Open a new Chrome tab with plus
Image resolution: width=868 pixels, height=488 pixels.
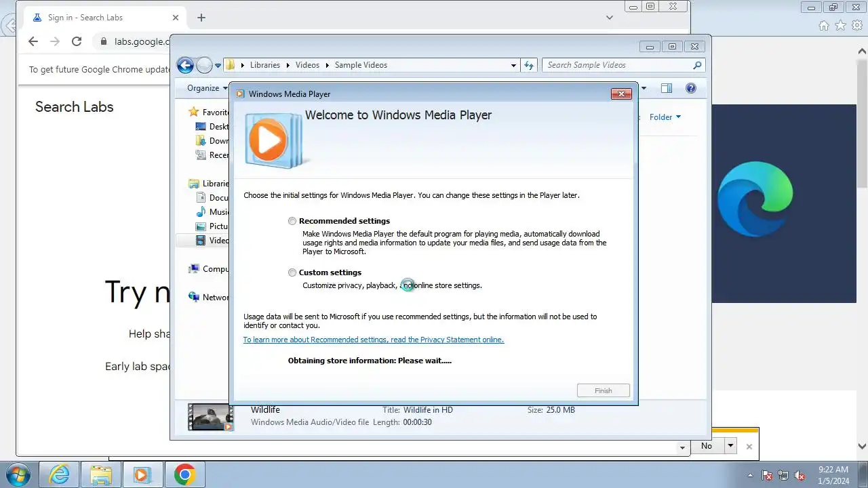[201, 18]
